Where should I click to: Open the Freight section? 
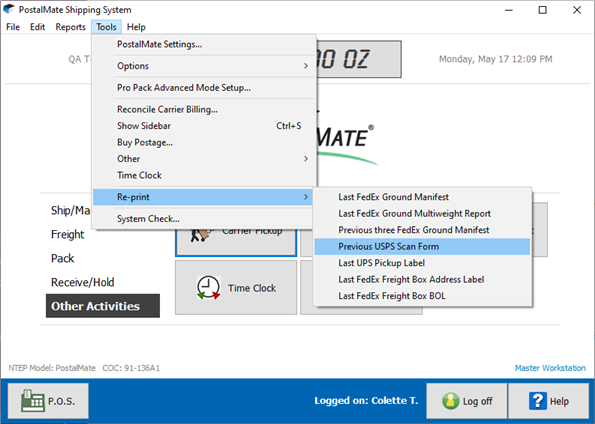click(68, 235)
